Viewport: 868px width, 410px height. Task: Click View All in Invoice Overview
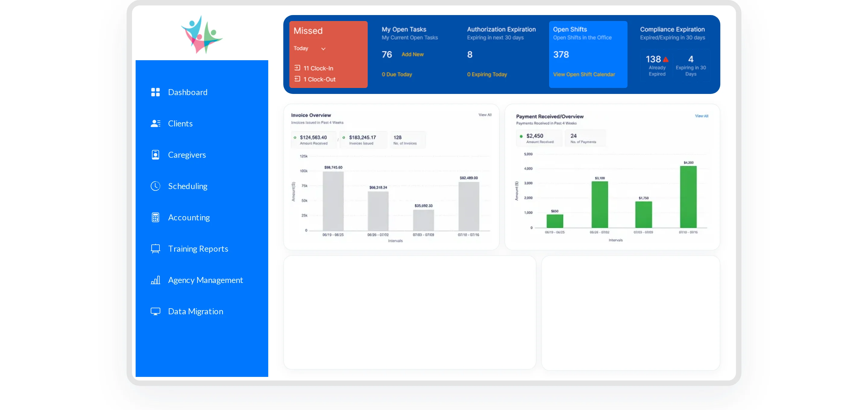tap(485, 115)
